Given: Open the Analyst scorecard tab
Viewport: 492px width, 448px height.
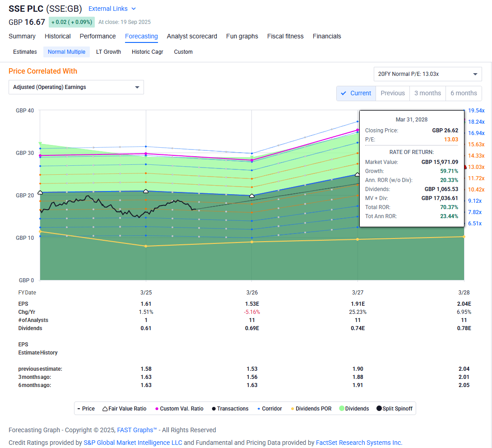Looking at the screenshot, I should pyautogui.click(x=192, y=36).
